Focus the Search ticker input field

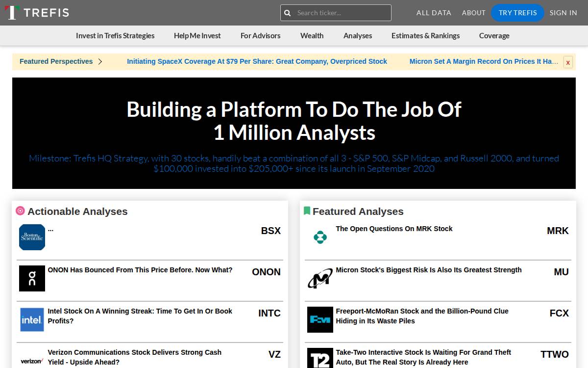click(336, 13)
